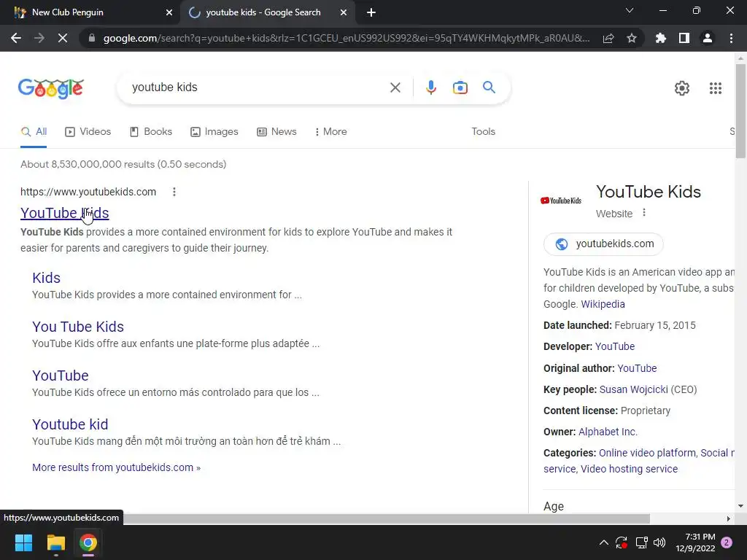Click More results from youtubekids.com

116,467
